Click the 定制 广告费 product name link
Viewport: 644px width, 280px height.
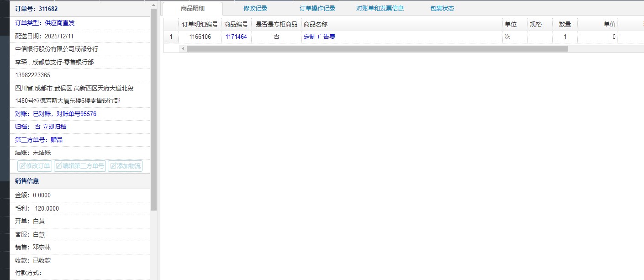point(319,37)
